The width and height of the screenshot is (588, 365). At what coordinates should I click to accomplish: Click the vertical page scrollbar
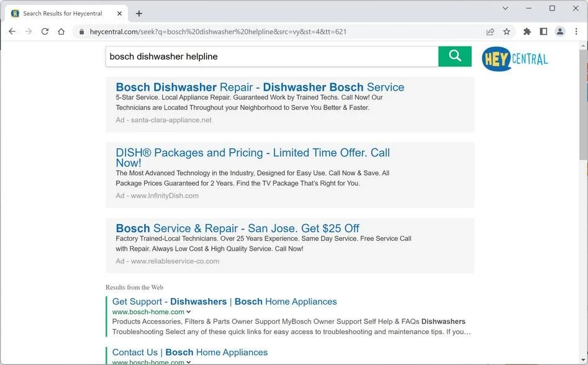pyautogui.click(x=583, y=105)
